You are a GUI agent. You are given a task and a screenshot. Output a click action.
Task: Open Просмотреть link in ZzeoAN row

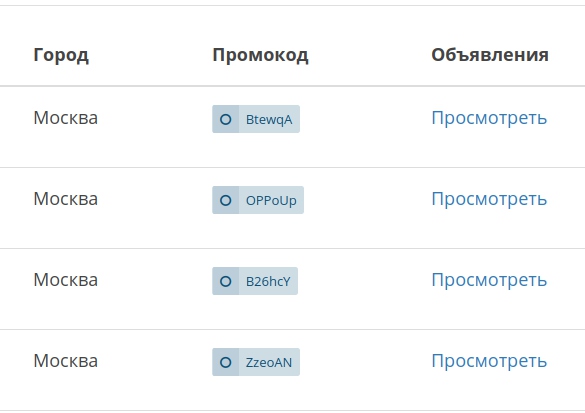[489, 362]
